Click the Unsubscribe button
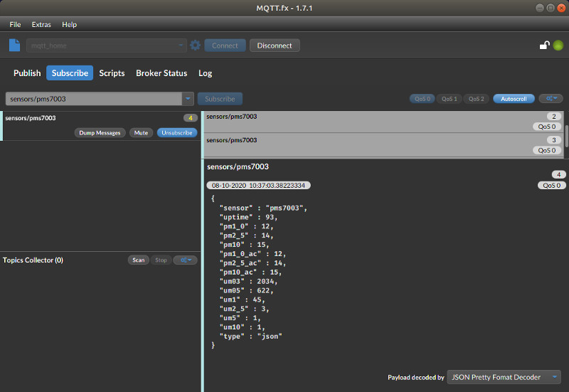Viewport: 569px width, 392px height. [x=176, y=133]
